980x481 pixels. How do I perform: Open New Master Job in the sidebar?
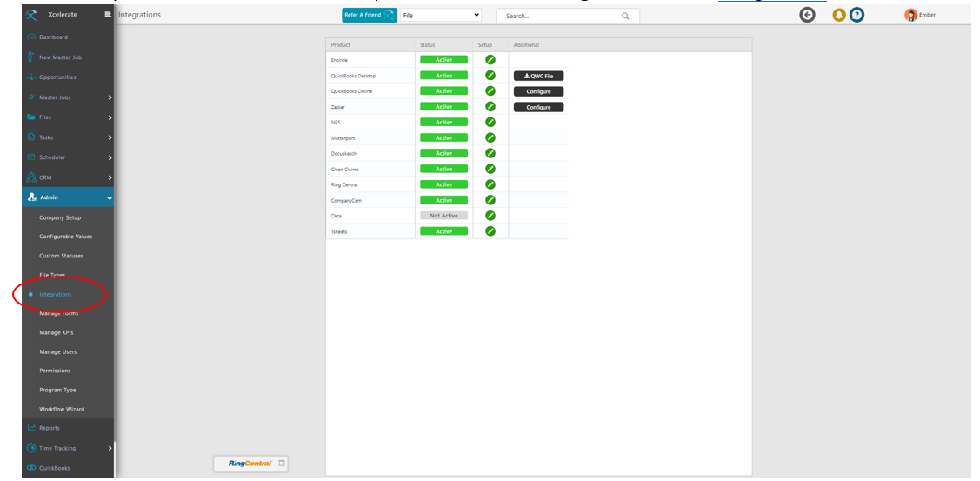pyautogui.click(x=60, y=57)
